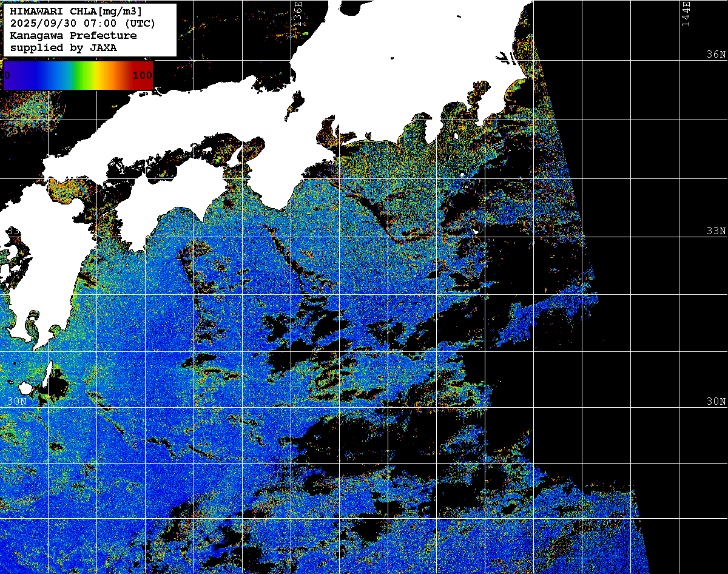728x574 pixels.
Task: Click the 36N latitude label
Action: pos(716,55)
